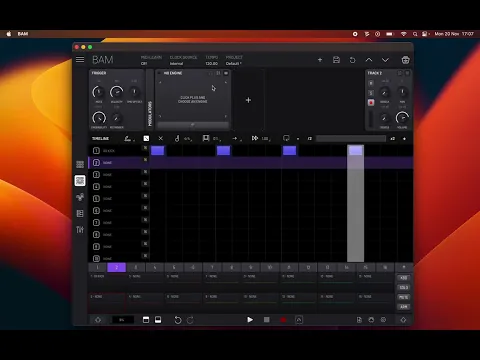Double the timeline length with the x2 button
Screen dimensions: 480x360
[393, 138]
